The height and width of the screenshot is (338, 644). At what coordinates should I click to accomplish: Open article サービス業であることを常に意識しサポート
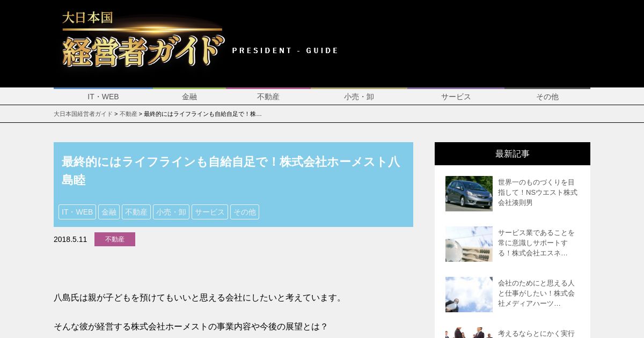click(x=537, y=243)
